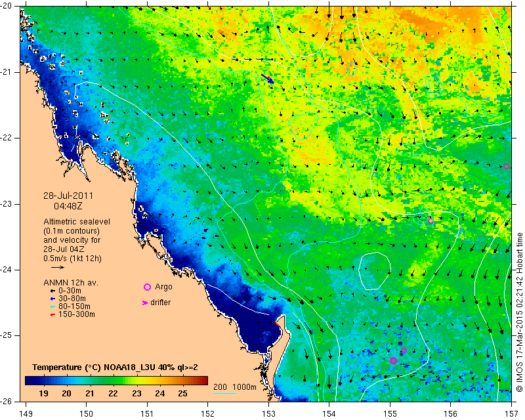The width and height of the screenshot is (525, 420).
Task: Click the '0.5m/s (1kt 12h)' scale text
Action: [72, 259]
